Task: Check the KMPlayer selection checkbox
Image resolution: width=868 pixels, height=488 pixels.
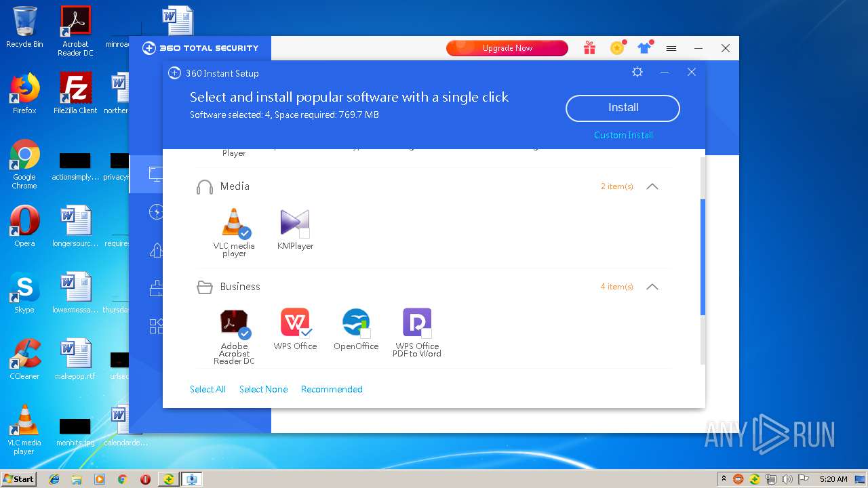Action: click(x=304, y=232)
